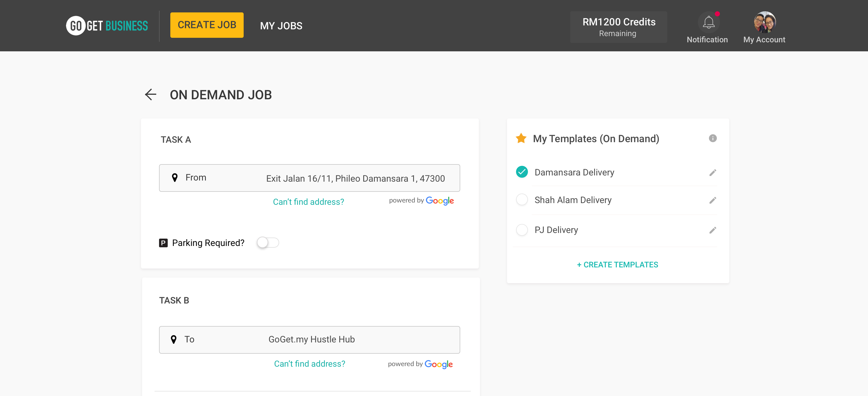Image resolution: width=868 pixels, height=396 pixels.
Task: Edit the Shah Alam Delivery template
Action: click(712, 200)
